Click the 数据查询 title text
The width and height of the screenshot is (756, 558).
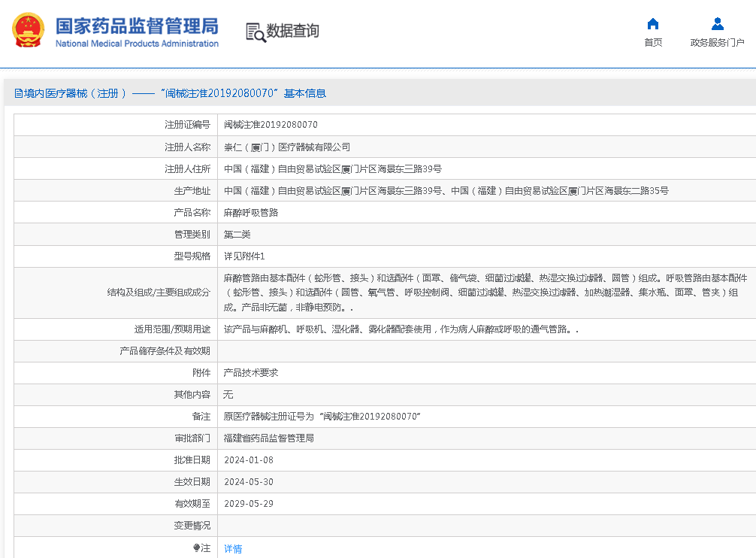293,31
